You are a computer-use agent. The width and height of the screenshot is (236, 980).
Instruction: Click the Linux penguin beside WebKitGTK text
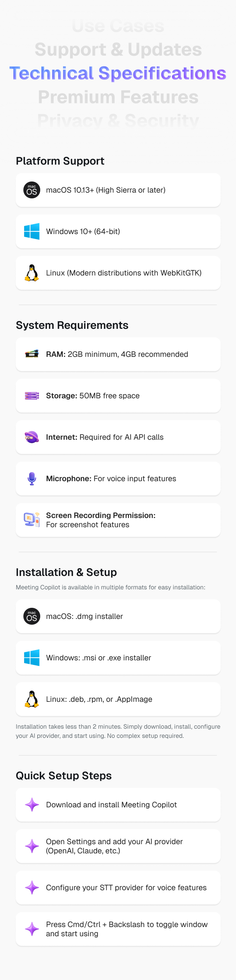pyautogui.click(x=32, y=273)
